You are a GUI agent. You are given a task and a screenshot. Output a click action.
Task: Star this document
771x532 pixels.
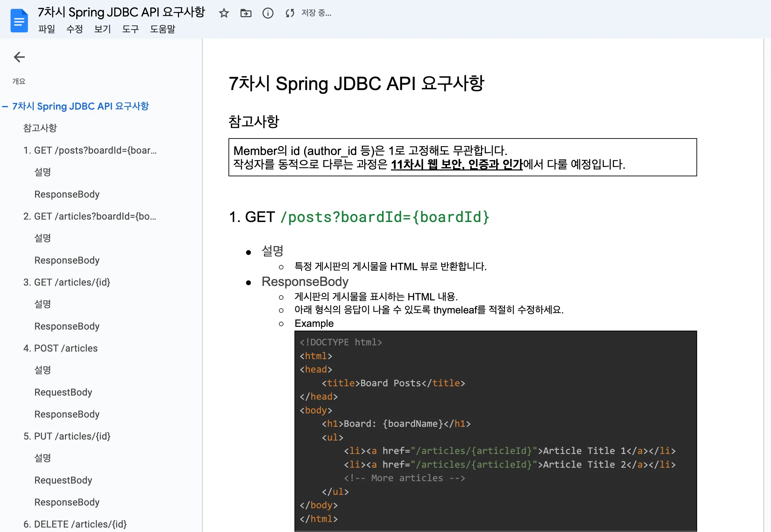click(224, 13)
